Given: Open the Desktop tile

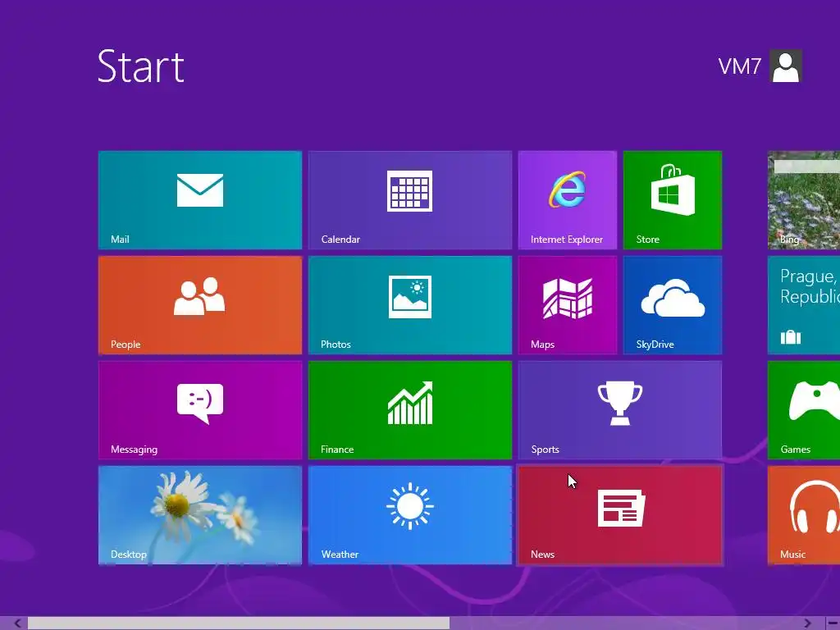Looking at the screenshot, I should click(x=200, y=515).
